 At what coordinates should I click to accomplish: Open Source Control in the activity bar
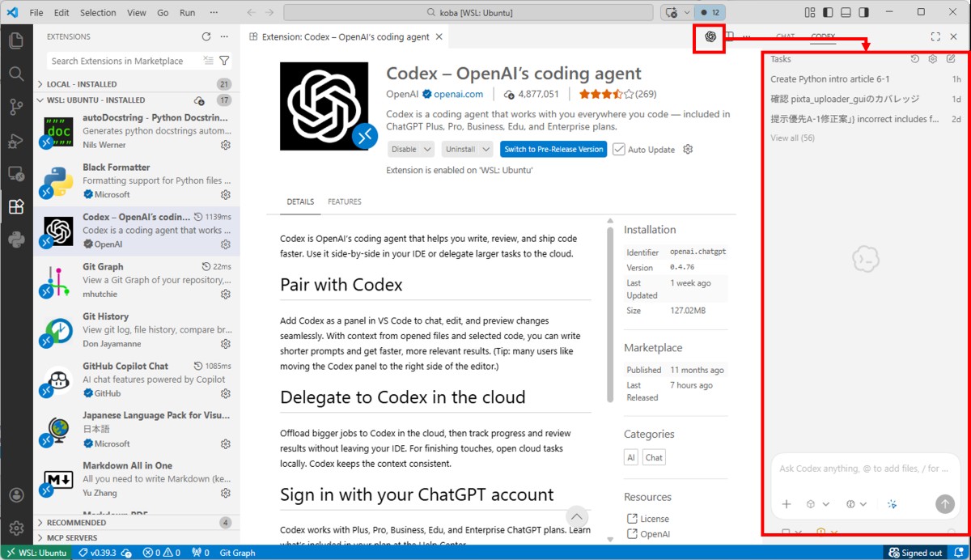click(16, 107)
